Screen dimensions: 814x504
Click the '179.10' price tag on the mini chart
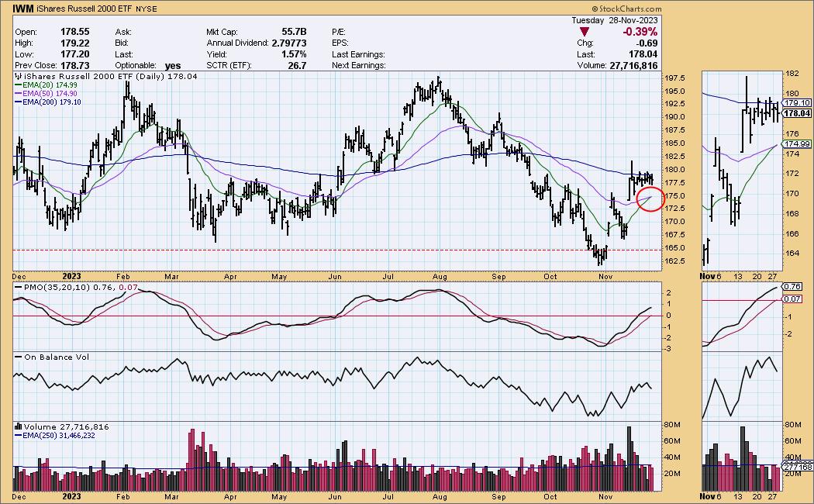click(x=798, y=103)
